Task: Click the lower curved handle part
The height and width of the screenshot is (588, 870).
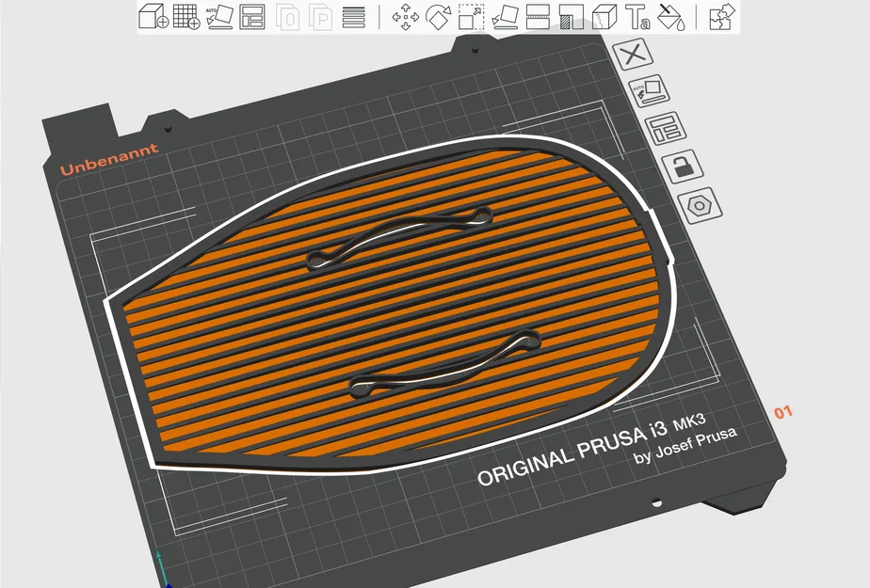Action: tap(445, 364)
